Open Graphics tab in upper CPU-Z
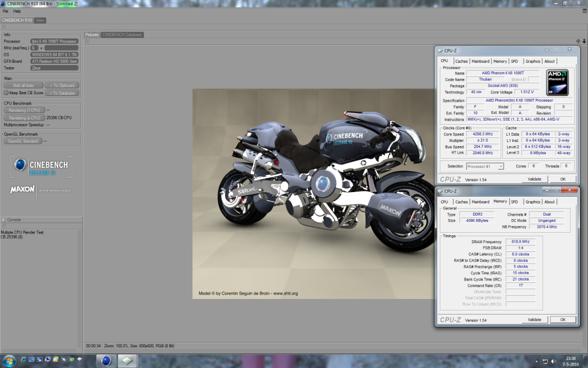The height and width of the screenshot is (368, 588). tap(532, 61)
